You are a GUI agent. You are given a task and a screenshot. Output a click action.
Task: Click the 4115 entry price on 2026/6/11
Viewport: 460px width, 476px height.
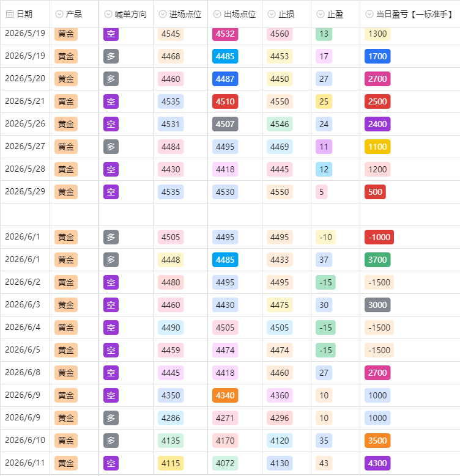pos(171,463)
